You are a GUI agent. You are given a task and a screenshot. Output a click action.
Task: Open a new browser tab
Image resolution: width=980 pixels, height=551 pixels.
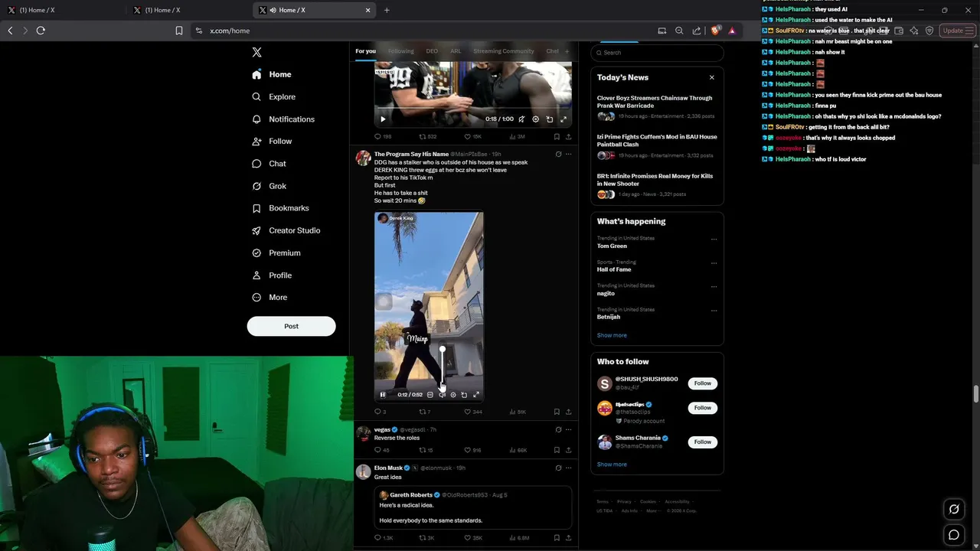tap(387, 10)
